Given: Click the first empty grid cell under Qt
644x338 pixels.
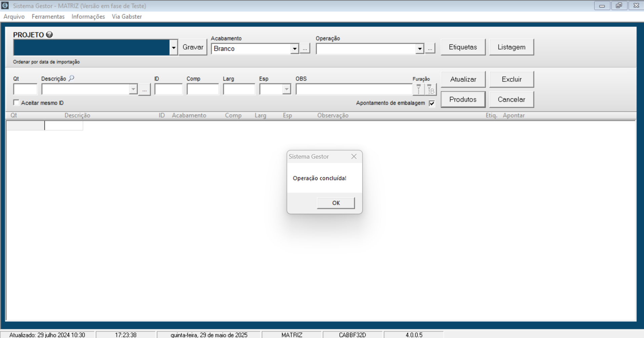Looking at the screenshot, I should coord(25,126).
